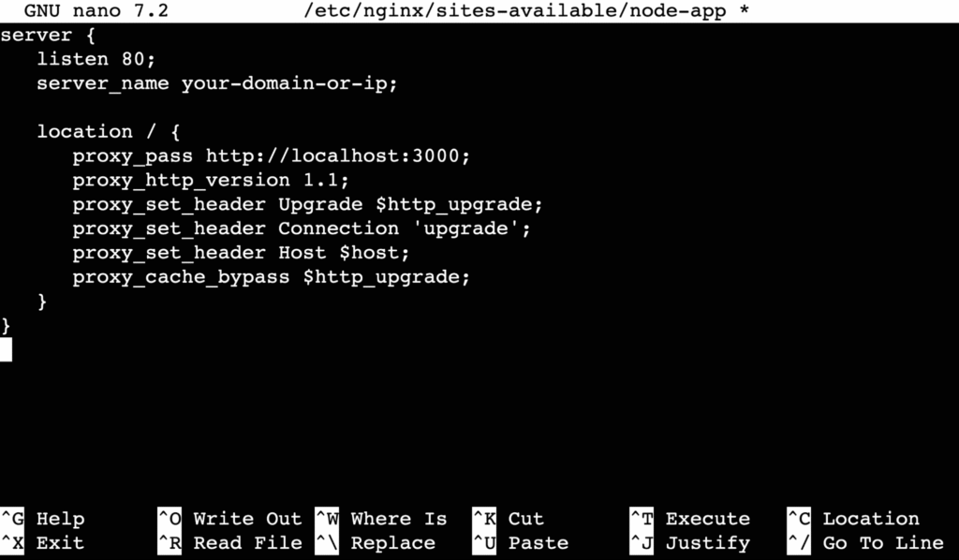Click Execute in the bottom shortcut bar

tap(707, 518)
